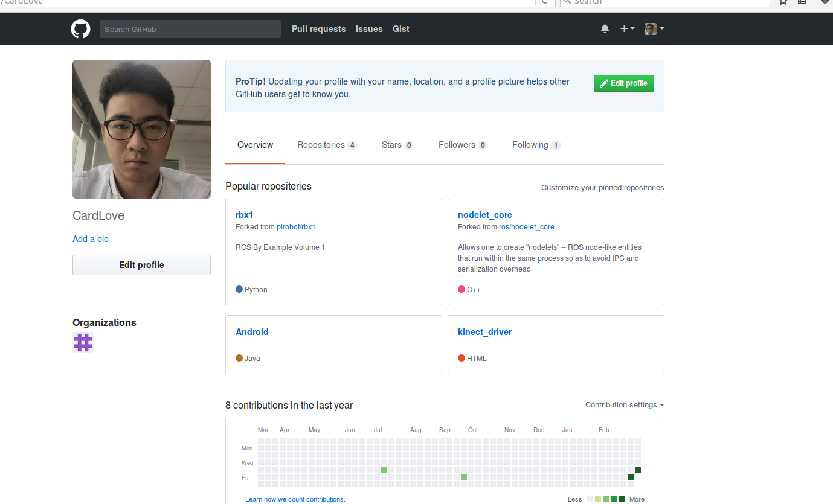Open the rbx1 repository link

coord(244,215)
